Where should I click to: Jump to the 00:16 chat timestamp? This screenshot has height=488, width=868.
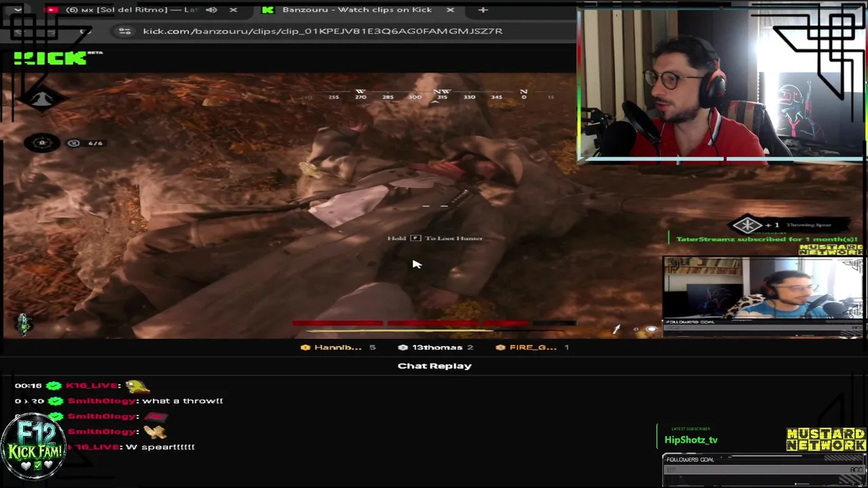(28, 386)
